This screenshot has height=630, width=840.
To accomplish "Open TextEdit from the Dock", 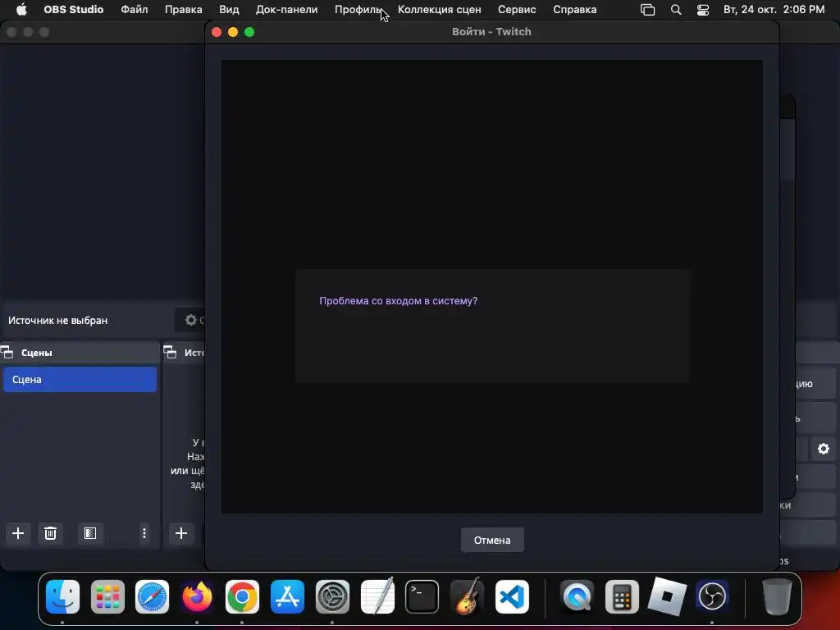I will (x=377, y=596).
